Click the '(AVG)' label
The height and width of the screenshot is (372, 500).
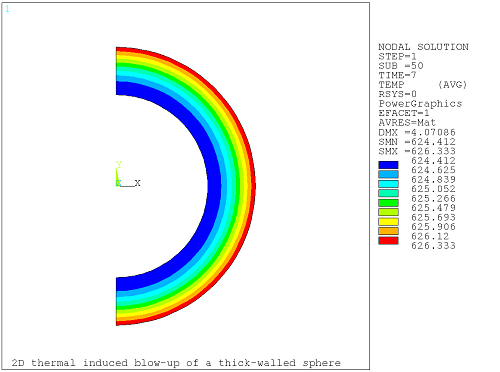[452, 85]
